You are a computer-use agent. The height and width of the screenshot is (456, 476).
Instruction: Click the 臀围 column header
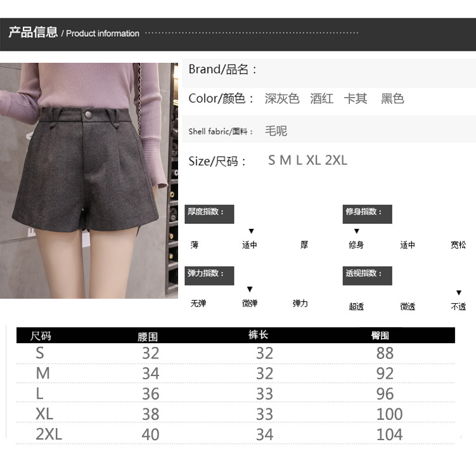pos(380,335)
